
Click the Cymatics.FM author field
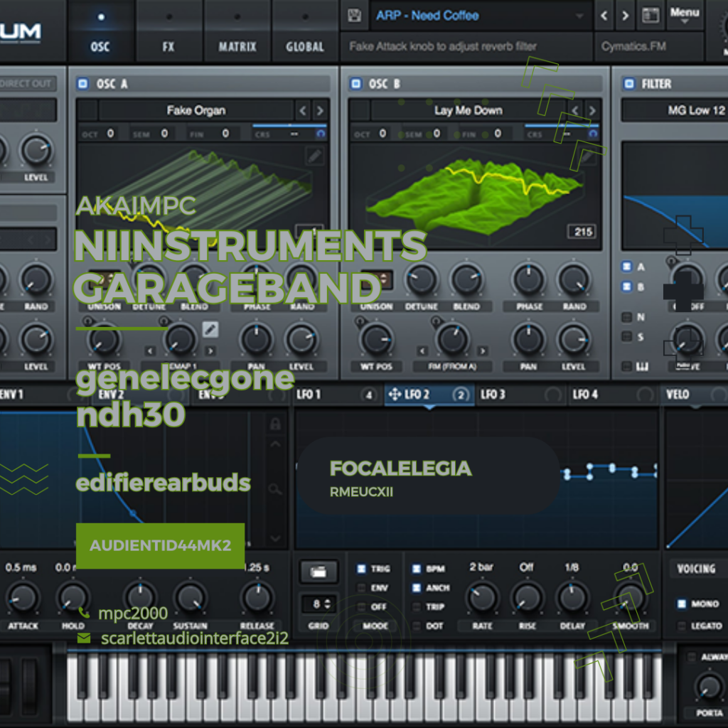click(x=649, y=46)
